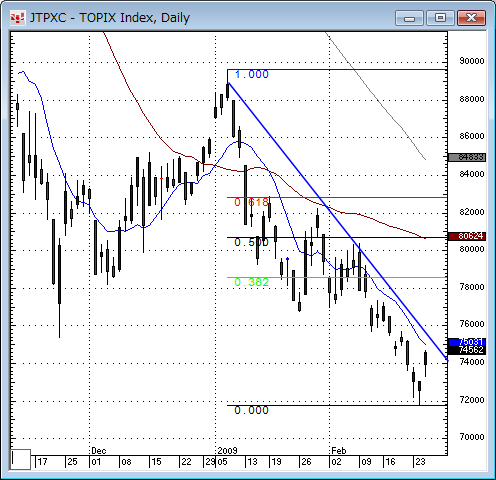Select the green 0.382 Fibonacci level label
The height and width of the screenshot is (480, 496).
(x=251, y=282)
